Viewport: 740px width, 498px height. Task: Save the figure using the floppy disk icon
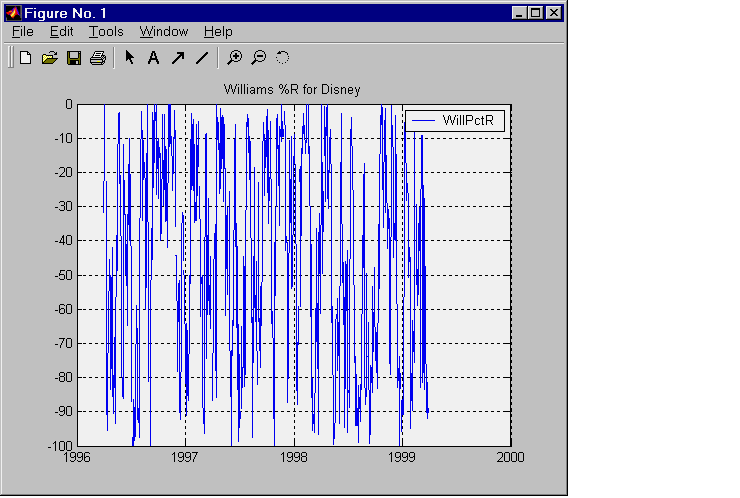73,58
